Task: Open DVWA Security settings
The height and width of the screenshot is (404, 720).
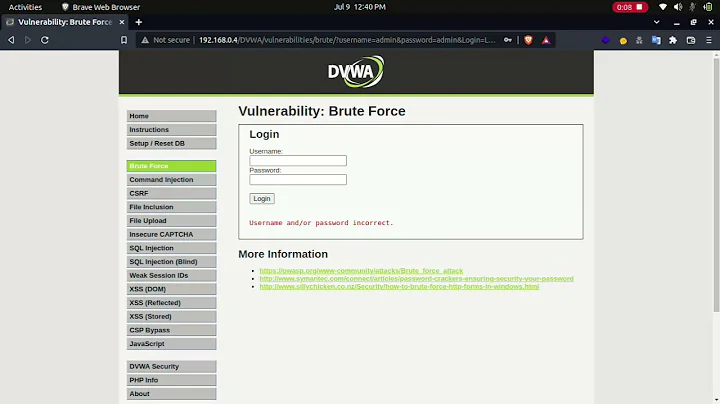Action: click(x=171, y=366)
